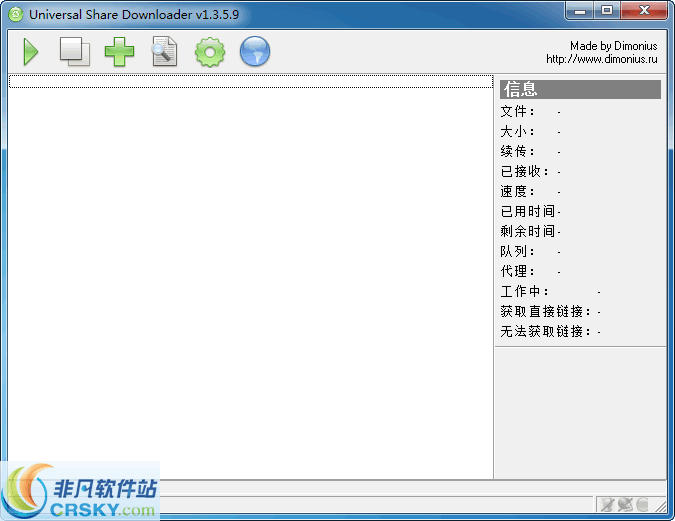675x521 pixels.
Task: Click the 代理: info label
Action: pos(517,272)
